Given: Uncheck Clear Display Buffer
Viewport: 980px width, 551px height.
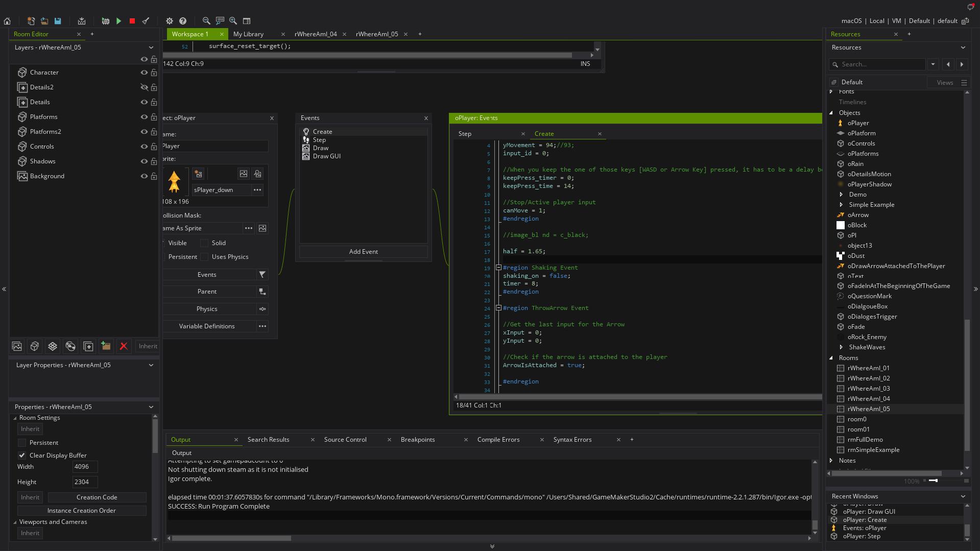Looking at the screenshot, I should 22,455.
